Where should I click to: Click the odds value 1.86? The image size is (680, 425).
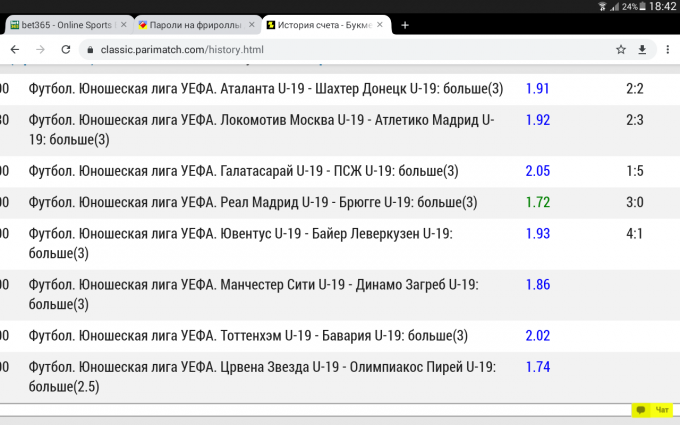click(x=537, y=285)
